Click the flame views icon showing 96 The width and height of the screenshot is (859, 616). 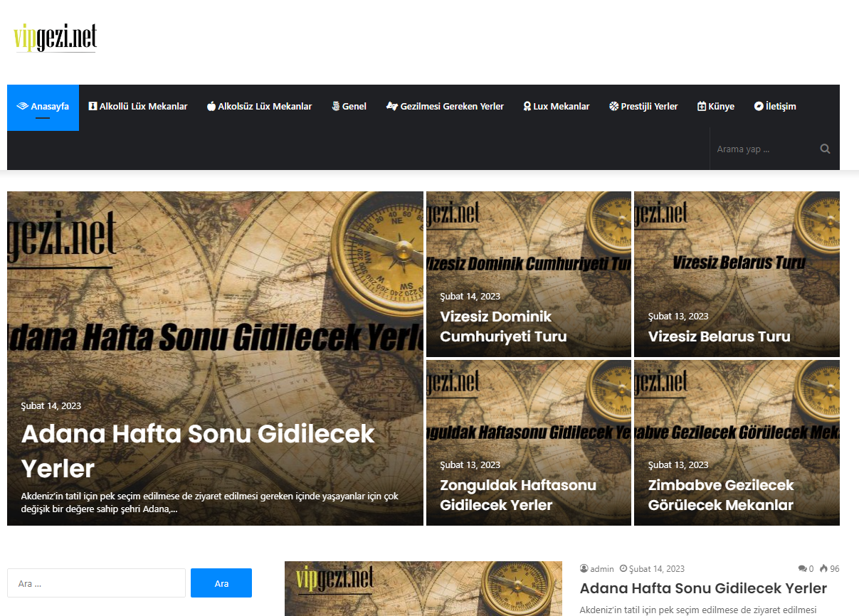click(823, 569)
